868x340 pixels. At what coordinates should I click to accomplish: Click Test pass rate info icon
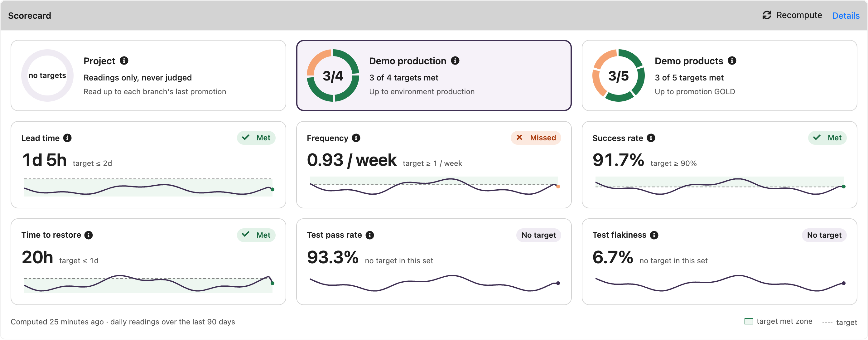pos(370,235)
